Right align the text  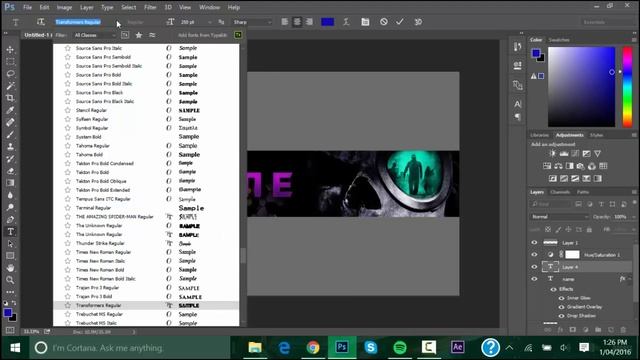click(309, 22)
